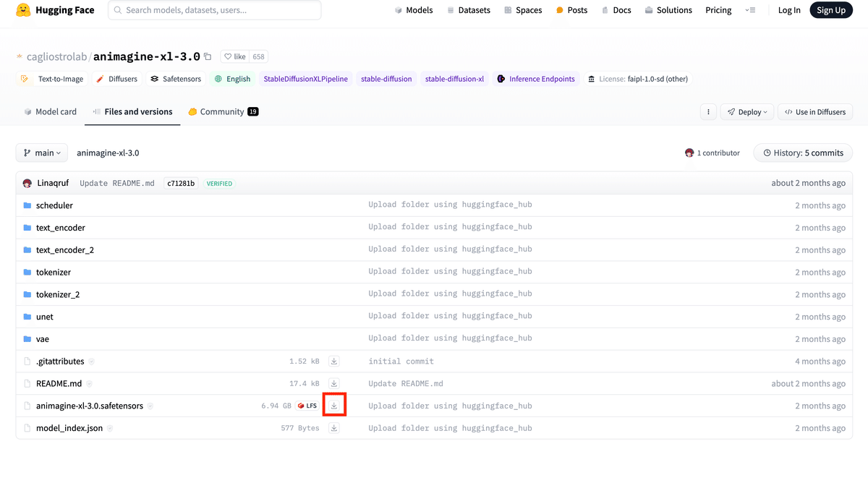Click the copy model name icon

[x=208, y=56]
